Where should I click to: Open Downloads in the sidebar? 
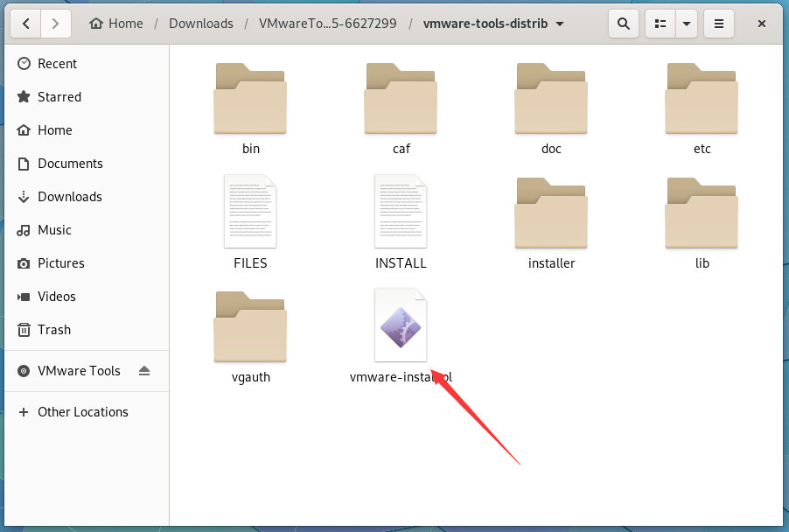click(87, 196)
